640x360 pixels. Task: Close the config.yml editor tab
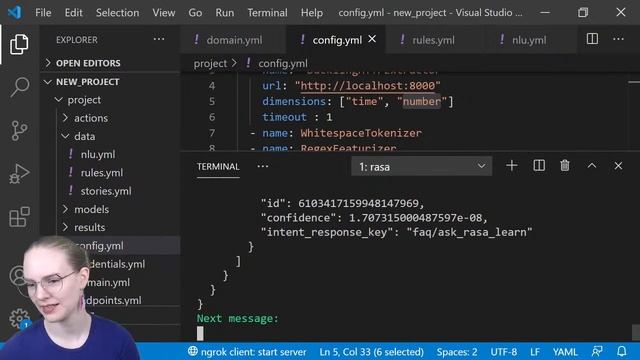(372, 39)
